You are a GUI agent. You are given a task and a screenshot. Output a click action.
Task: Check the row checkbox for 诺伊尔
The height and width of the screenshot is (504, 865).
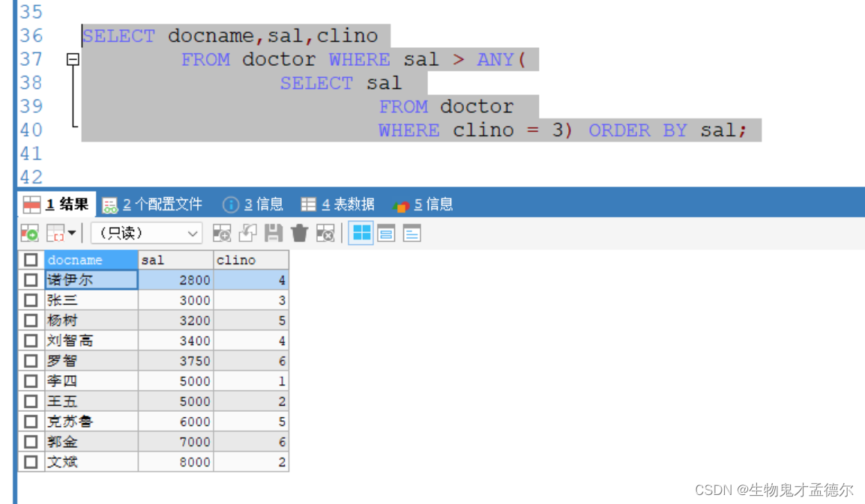tap(31, 280)
